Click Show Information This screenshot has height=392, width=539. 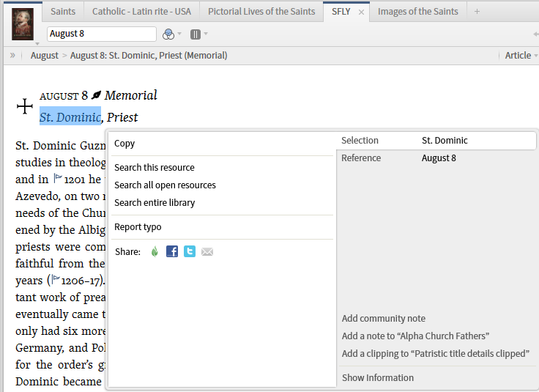pyautogui.click(x=377, y=377)
